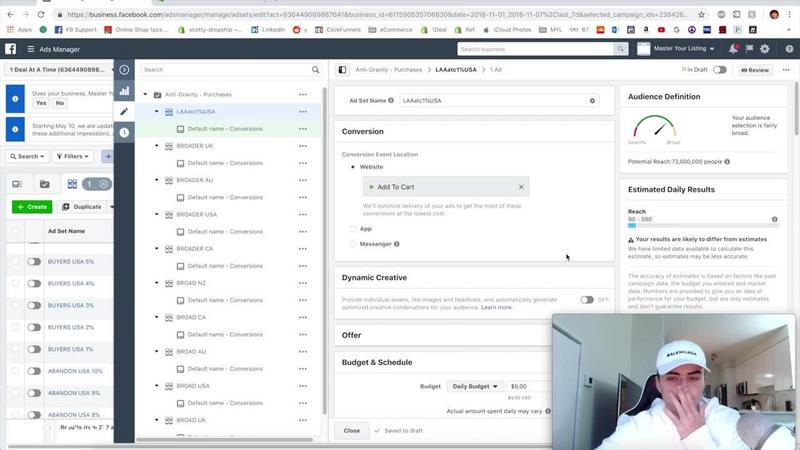The image size is (800, 450).
Task: Click the ad set name settings gear
Action: pyautogui.click(x=592, y=101)
